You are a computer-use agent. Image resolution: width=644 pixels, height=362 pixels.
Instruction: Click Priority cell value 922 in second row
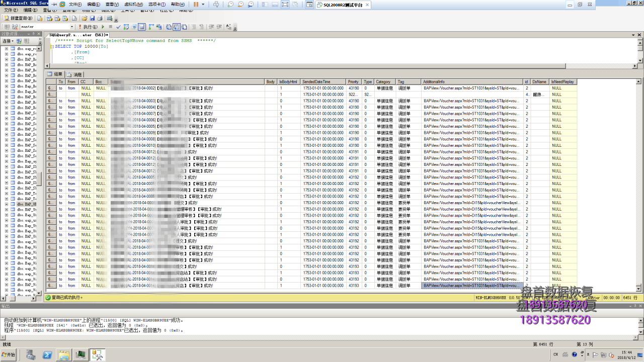click(x=354, y=95)
